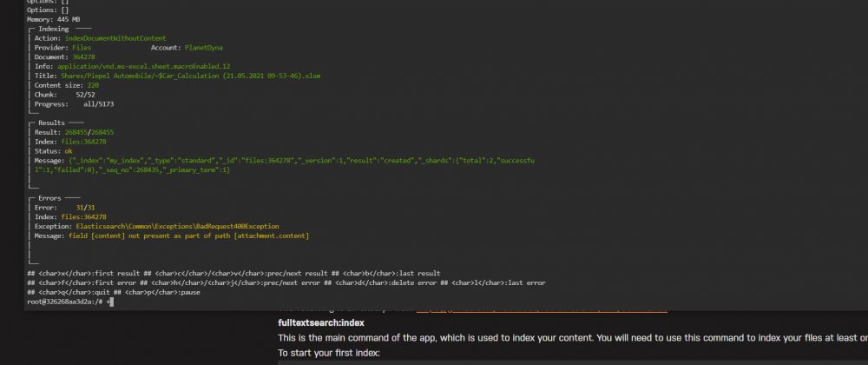This screenshot has height=365, width=868.
Task: Click the Title path ending in '.xlsm'
Action: point(190,76)
